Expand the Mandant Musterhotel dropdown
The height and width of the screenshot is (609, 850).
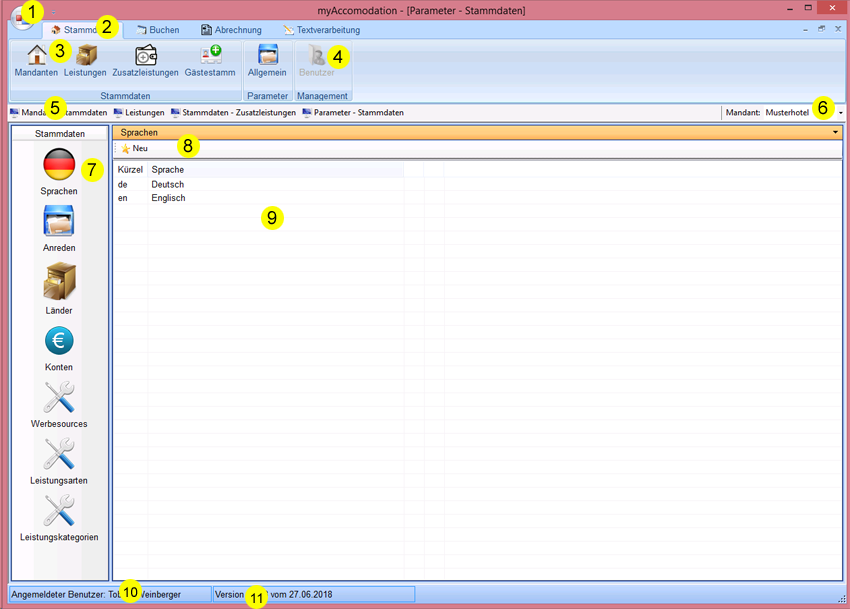click(841, 113)
